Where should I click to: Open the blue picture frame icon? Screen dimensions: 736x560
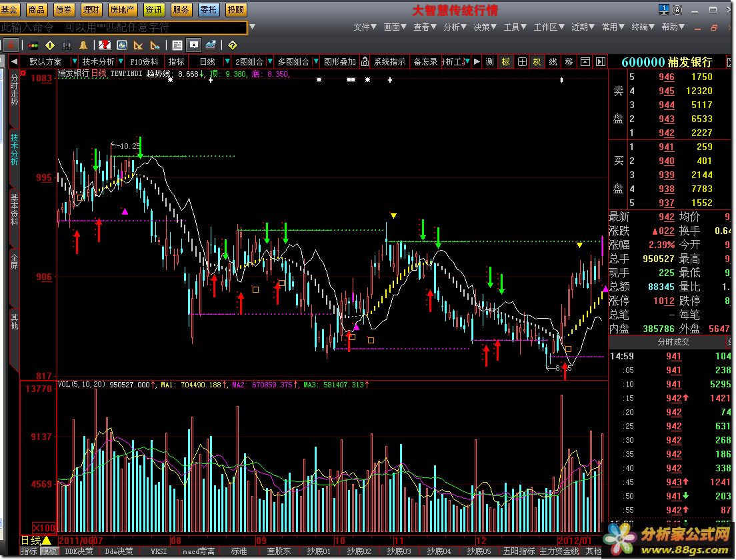click(x=121, y=45)
